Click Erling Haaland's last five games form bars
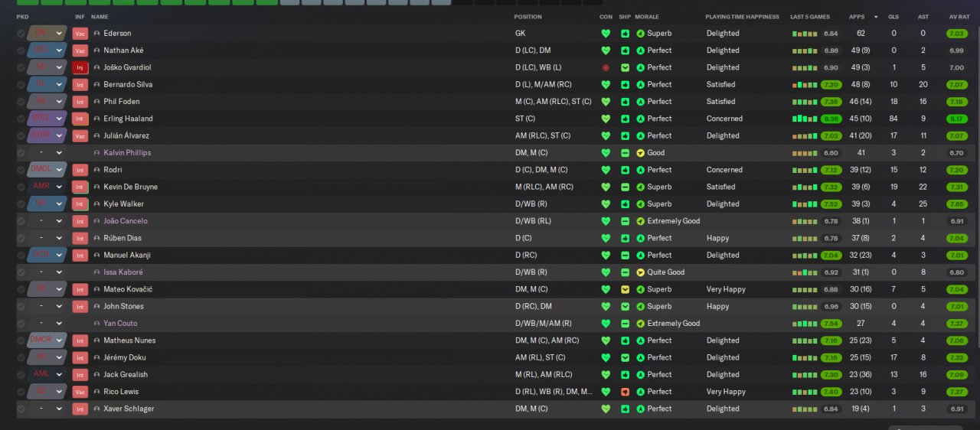 coord(804,119)
